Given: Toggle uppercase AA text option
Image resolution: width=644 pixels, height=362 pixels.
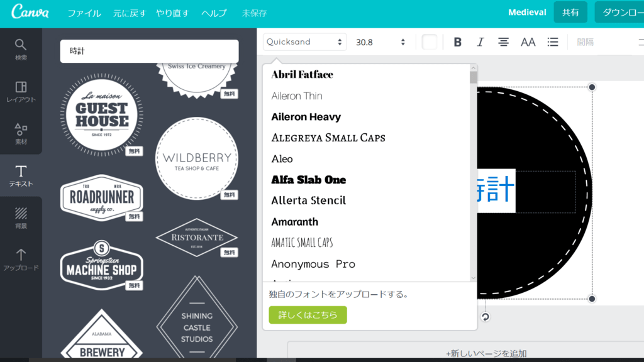Looking at the screenshot, I should point(528,42).
